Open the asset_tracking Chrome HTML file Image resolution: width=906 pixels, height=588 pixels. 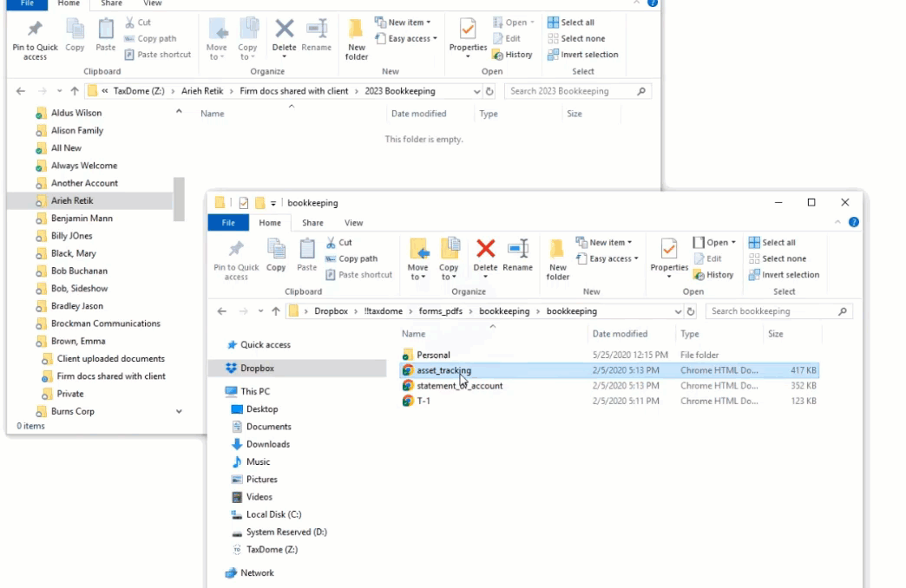[x=443, y=370]
